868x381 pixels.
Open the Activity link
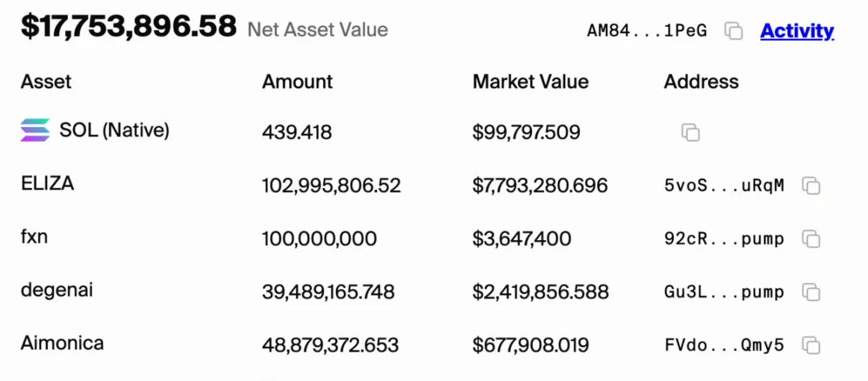(797, 31)
